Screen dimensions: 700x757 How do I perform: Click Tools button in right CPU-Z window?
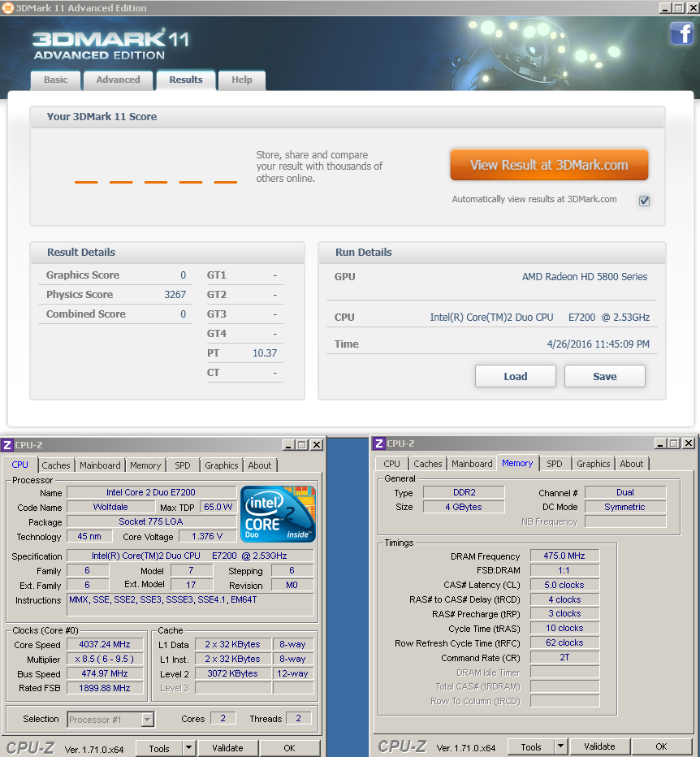click(x=531, y=747)
